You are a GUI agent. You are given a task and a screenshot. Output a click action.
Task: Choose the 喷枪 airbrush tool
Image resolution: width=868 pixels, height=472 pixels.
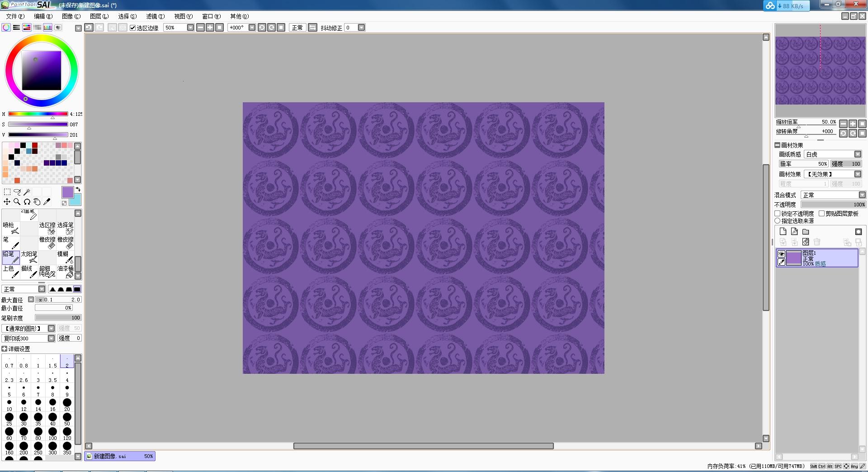click(x=11, y=228)
